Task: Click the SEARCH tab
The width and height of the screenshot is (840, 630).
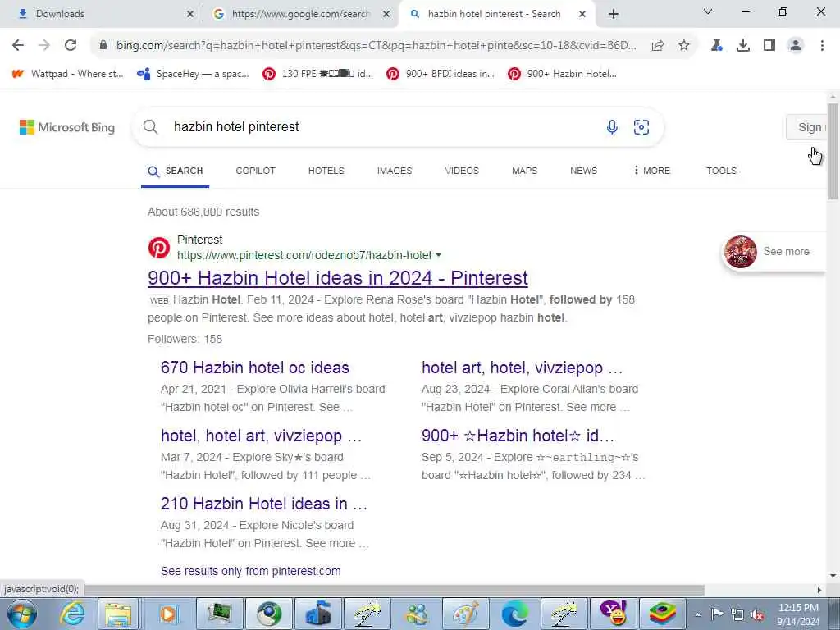Action: click(x=176, y=171)
